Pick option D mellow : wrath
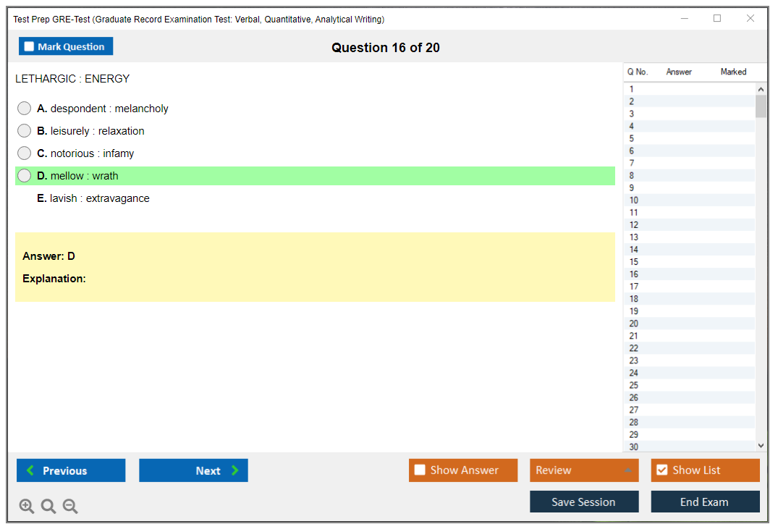 pyautogui.click(x=25, y=176)
